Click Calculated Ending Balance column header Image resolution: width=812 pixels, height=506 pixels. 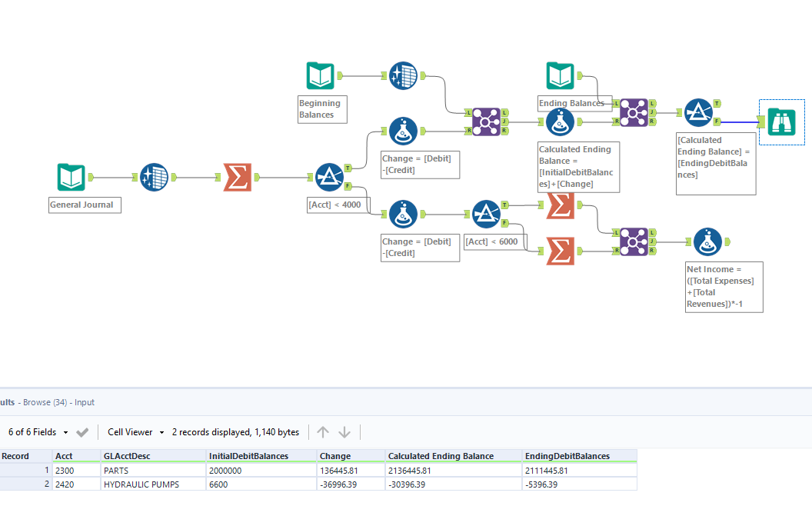pyautogui.click(x=454, y=456)
